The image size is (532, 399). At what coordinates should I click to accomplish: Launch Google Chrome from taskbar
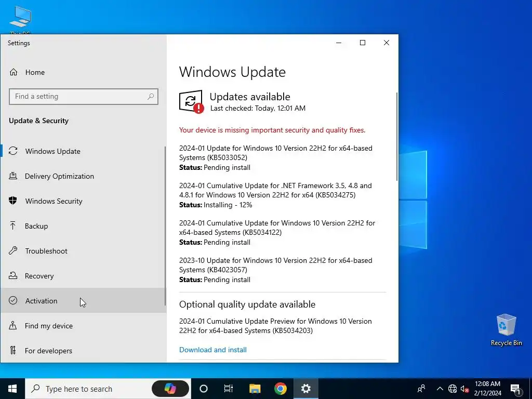click(280, 389)
